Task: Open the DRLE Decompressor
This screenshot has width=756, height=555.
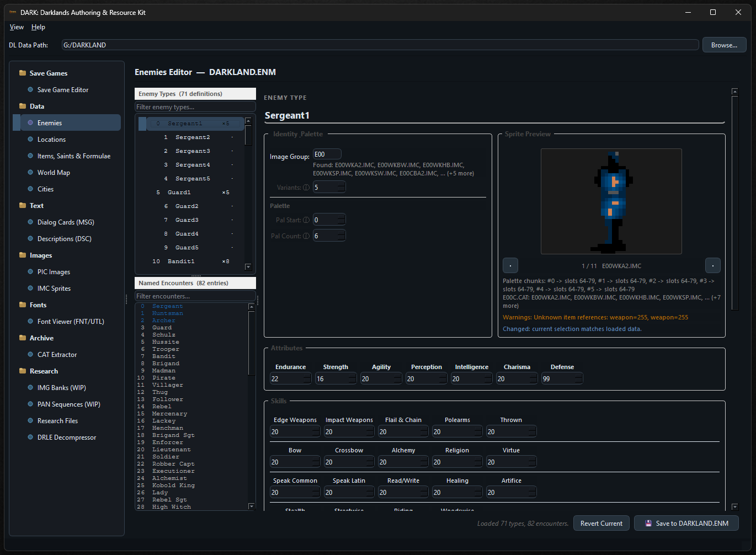Action: click(67, 437)
